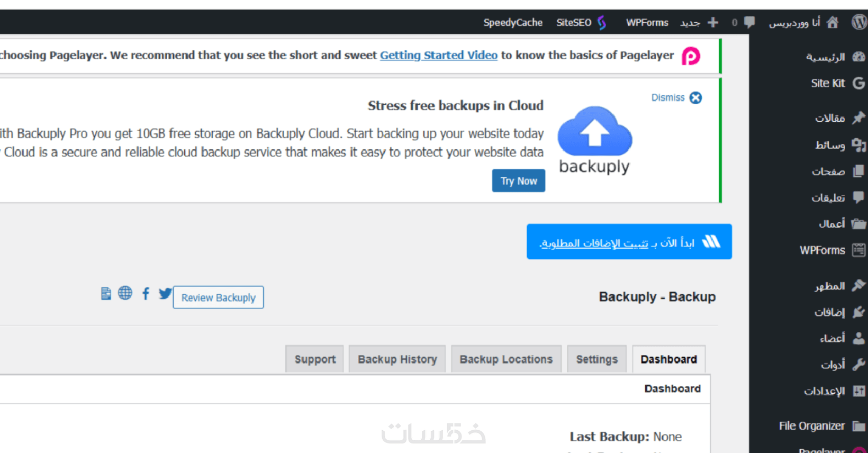Click the dashboard icon beside الرئيسية
The height and width of the screenshot is (453, 868).
(859, 57)
